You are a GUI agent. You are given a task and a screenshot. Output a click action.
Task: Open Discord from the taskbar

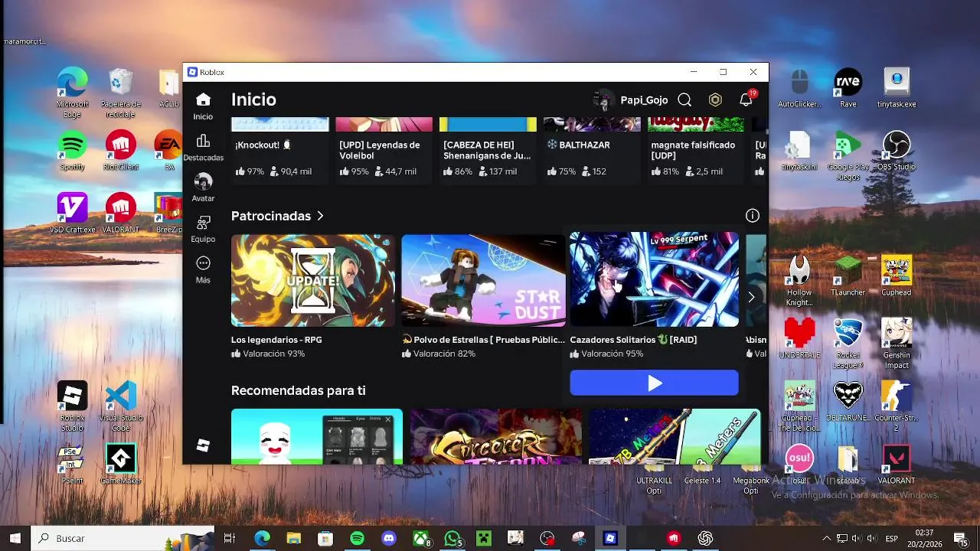click(389, 538)
